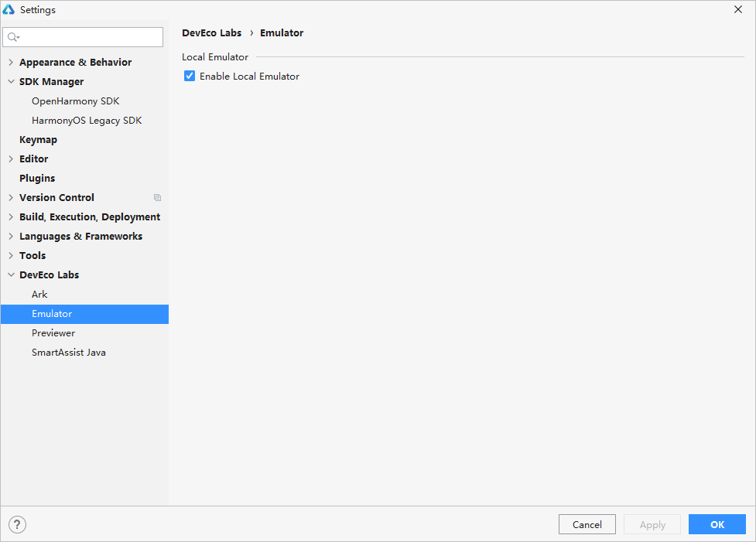Click Emulator in the breadcrumb
The height and width of the screenshot is (542, 756).
tap(282, 32)
